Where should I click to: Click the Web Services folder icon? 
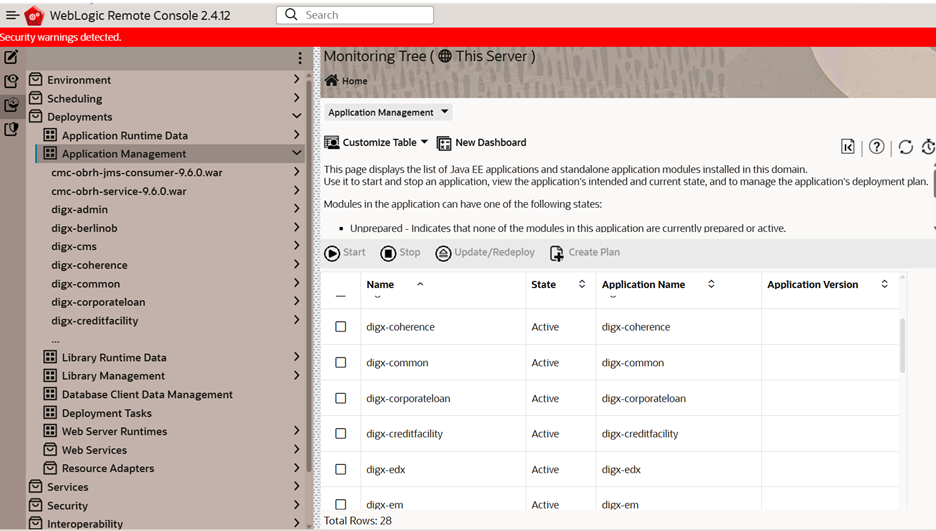tap(50, 449)
